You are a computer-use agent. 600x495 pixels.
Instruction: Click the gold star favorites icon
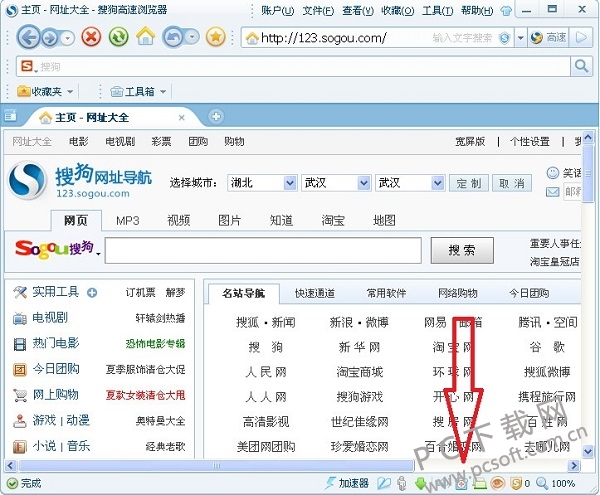(214, 38)
